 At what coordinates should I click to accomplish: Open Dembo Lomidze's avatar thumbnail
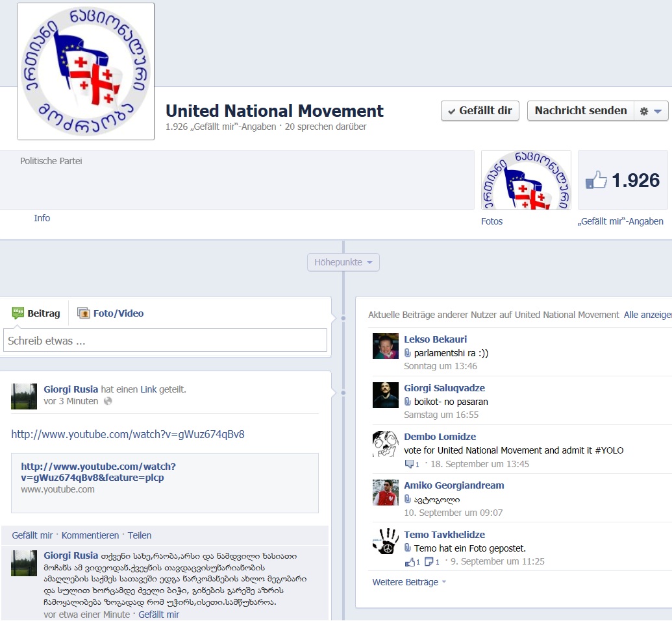pos(385,444)
